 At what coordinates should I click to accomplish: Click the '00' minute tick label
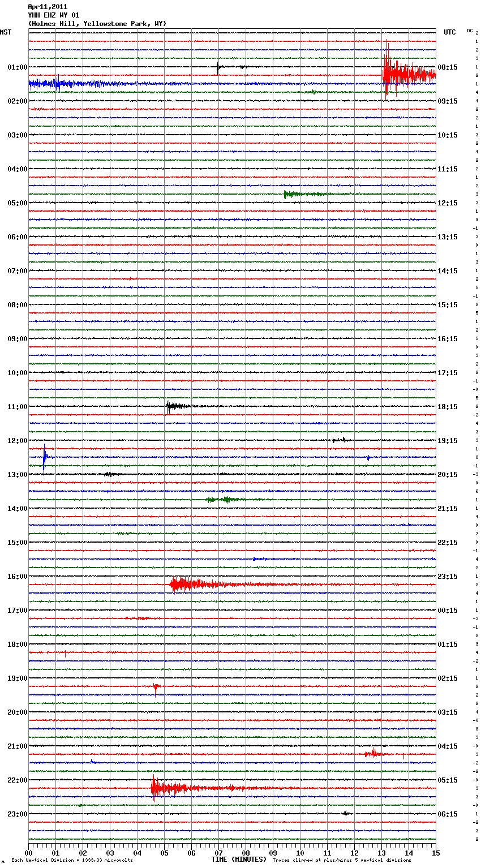click(29, 853)
